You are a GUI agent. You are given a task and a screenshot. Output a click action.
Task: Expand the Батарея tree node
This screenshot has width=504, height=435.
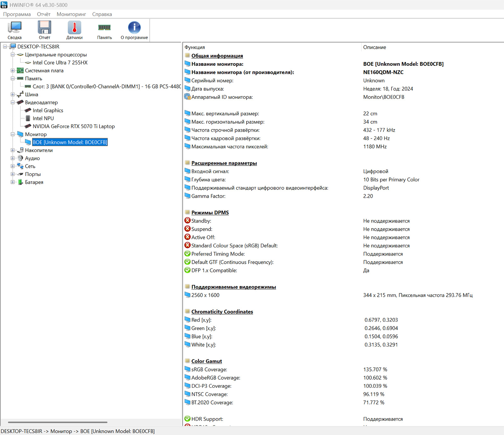click(13, 182)
